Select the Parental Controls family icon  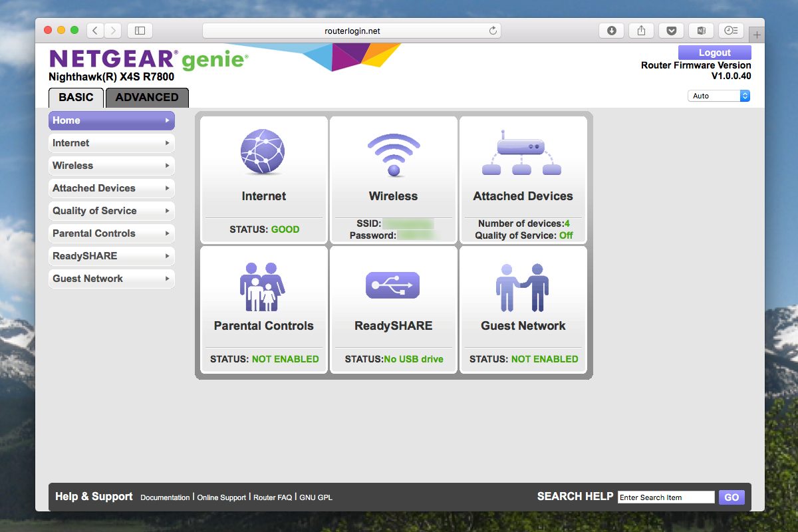pyautogui.click(x=263, y=287)
